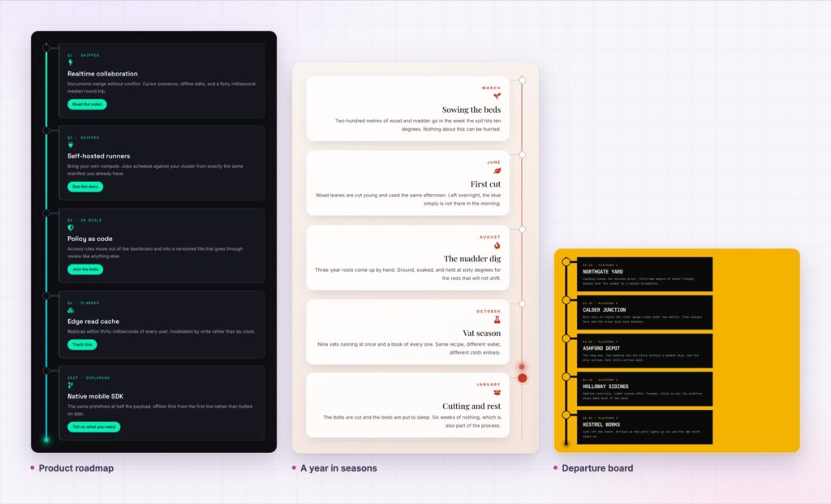
Task: Click 'The madder dig' heading
Action: click(x=472, y=259)
